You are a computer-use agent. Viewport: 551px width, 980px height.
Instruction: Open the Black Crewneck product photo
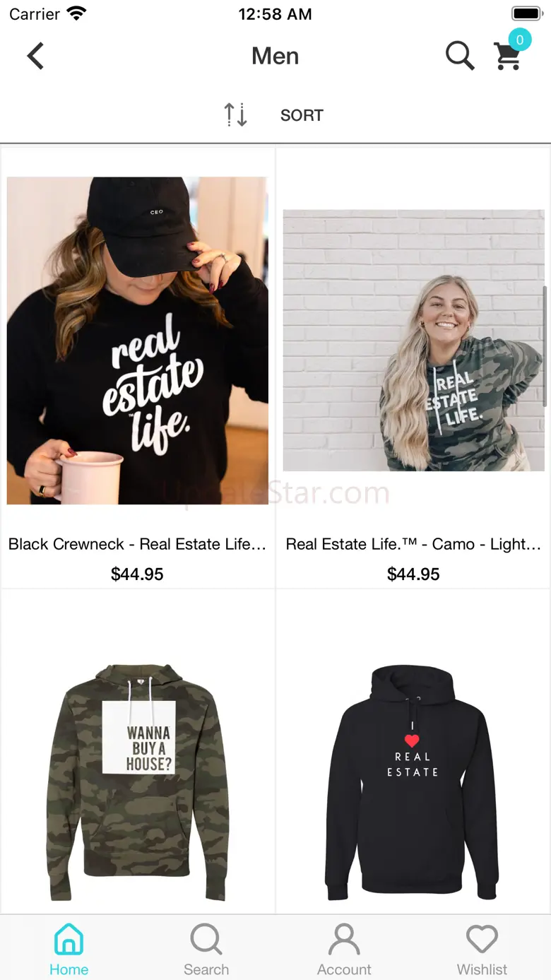[x=138, y=341]
